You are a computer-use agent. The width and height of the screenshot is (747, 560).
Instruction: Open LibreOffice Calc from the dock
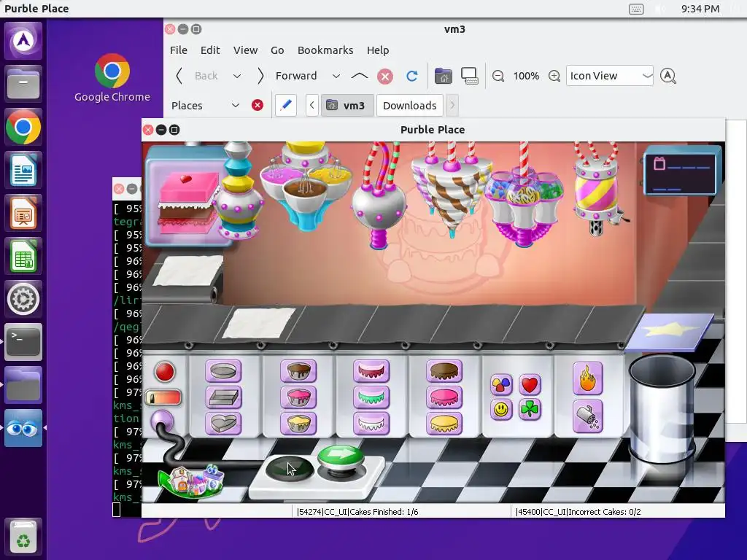point(23,256)
